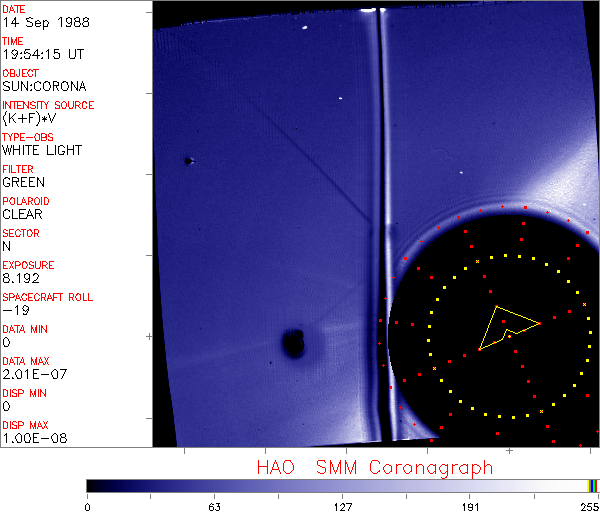Select the WHITE LIGHT observation type text
600x512 pixels.
click(42, 150)
